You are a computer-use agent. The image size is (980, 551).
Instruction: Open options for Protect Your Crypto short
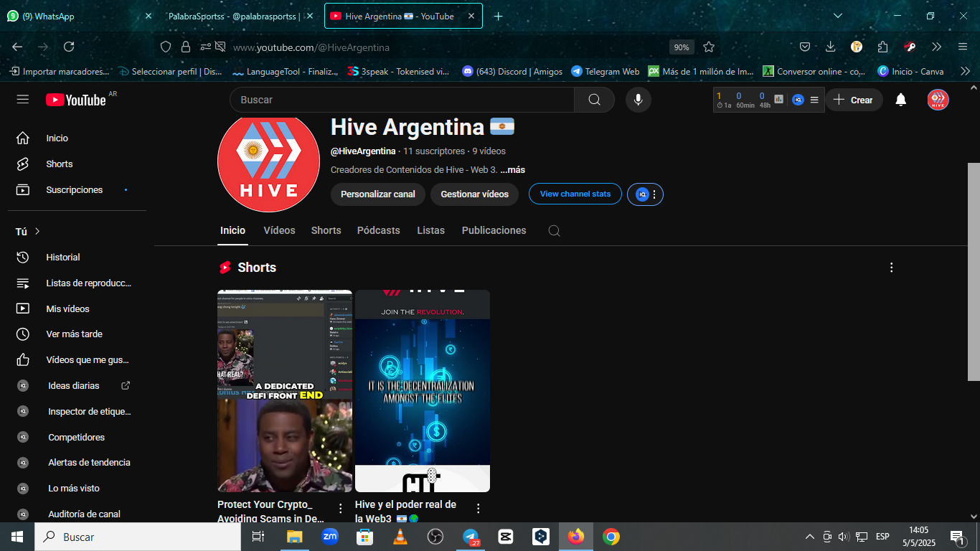click(341, 508)
